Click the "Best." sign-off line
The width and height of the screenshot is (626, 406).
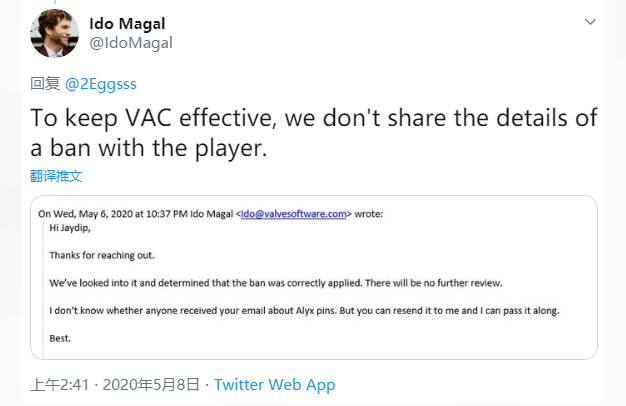tap(62, 339)
